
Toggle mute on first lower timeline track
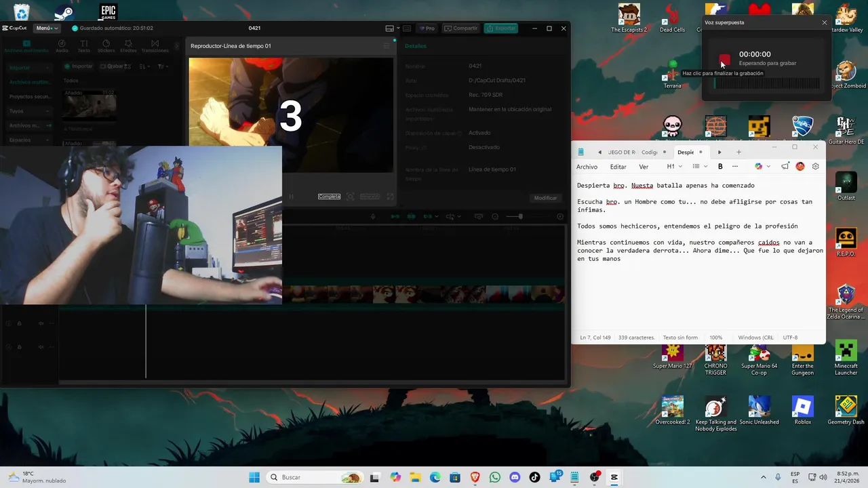click(x=41, y=323)
